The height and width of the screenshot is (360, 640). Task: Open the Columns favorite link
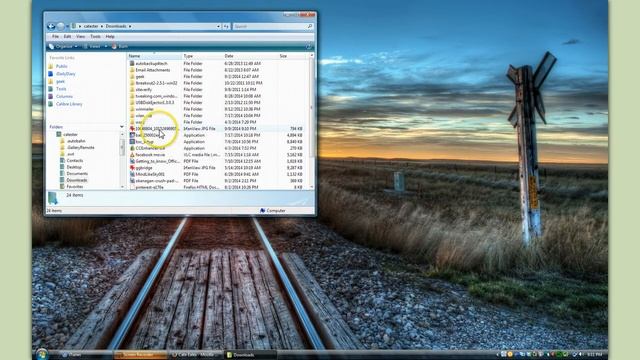pyautogui.click(x=64, y=96)
